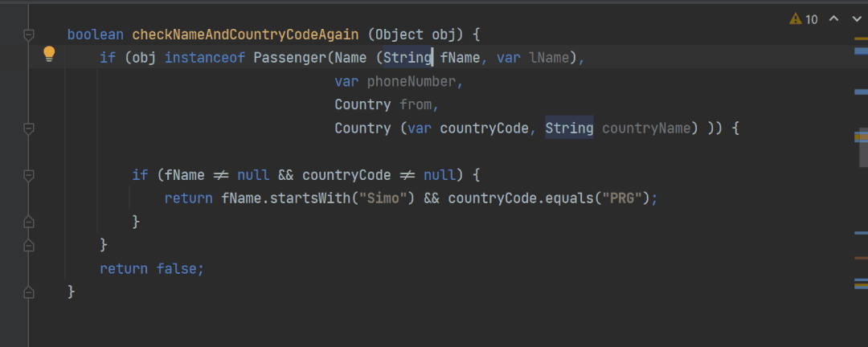Click the 'lName' pattern variable
868x347 pixels.
(x=549, y=58)
